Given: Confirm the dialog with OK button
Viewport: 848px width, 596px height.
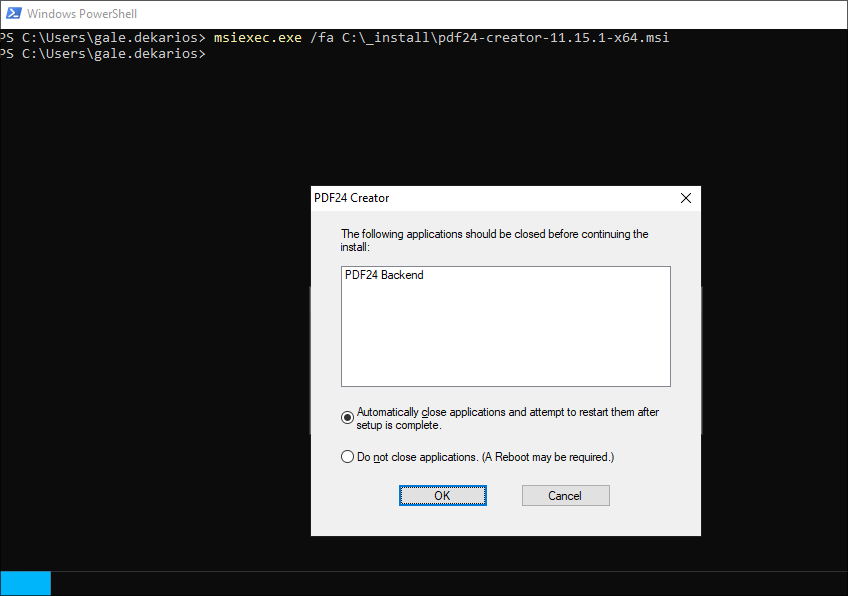Looking at the screenshot, I should pos(442,495).
